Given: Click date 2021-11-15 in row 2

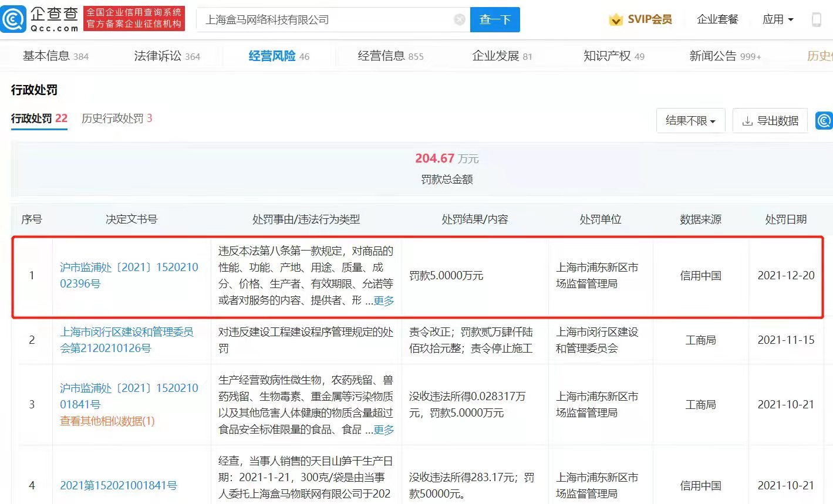Looking at the screenshot, I should tap(786, 340).
